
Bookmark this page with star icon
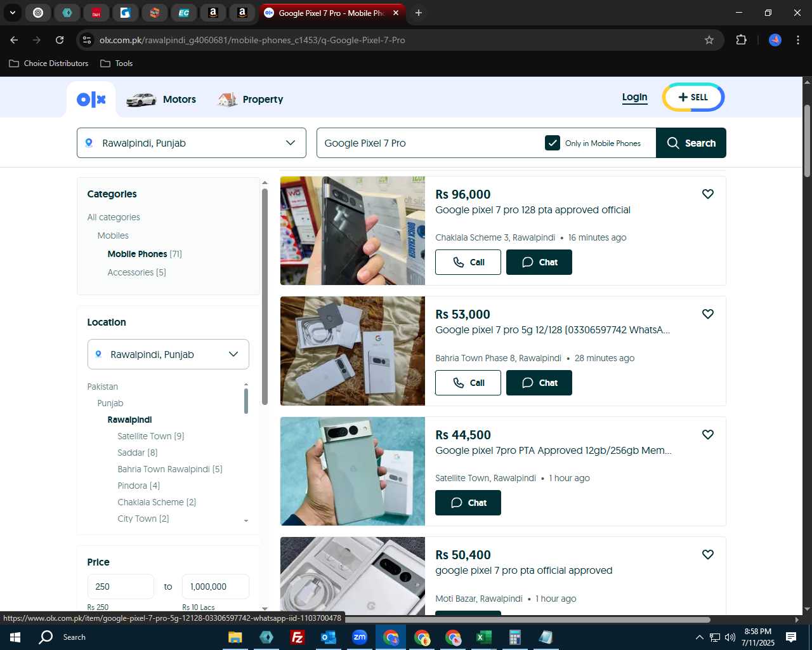[709, 40]
